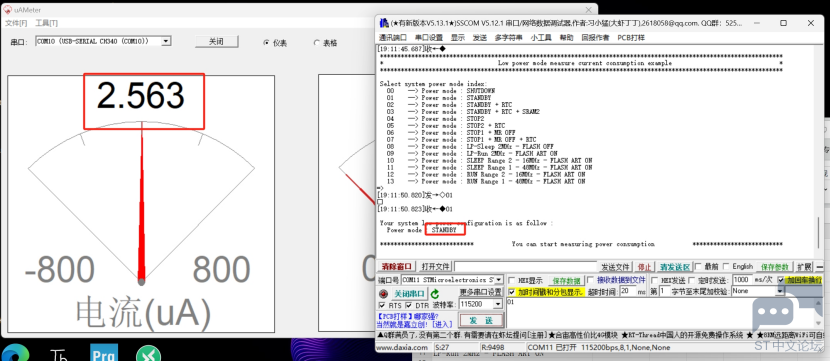831x361 pixels.
Task: Open the green X-shaped app on taskbar
Action: pos(148,354)
